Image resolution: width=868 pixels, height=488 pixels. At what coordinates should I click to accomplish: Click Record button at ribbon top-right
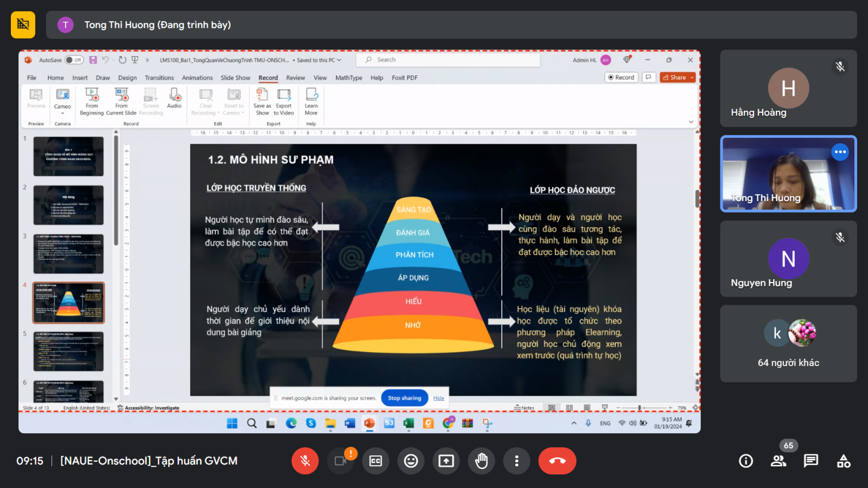(x=621, y=78)
